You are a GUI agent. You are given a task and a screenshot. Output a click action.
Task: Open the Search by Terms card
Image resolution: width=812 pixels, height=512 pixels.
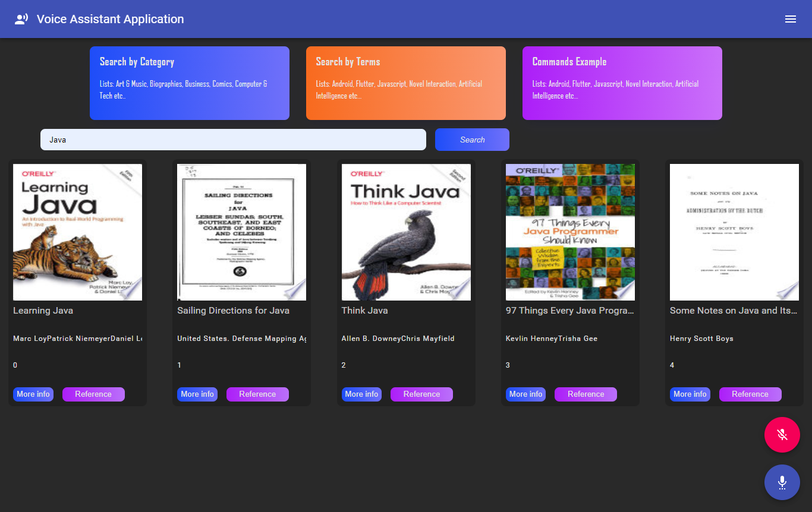406,83
